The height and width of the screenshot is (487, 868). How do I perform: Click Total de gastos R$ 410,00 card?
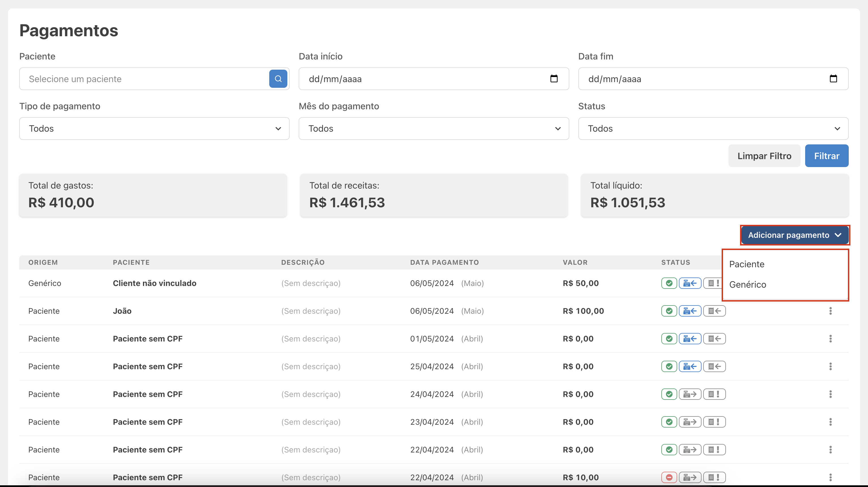click(153, 195)
